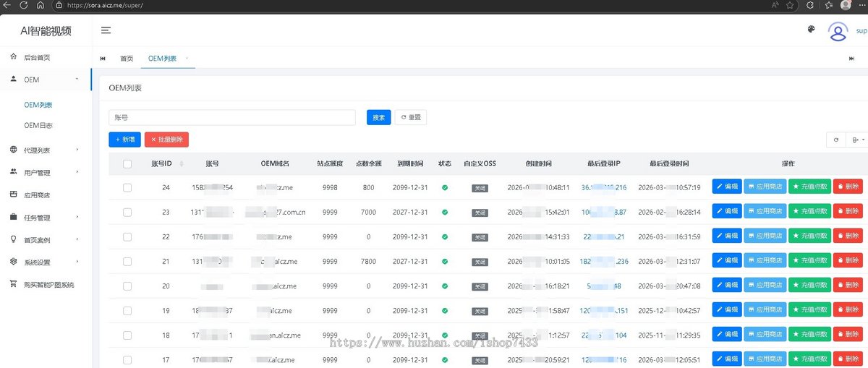Viewport: 868px width, 368px height.
Task: Toggle the sidebar hamburger menu icon
Action: [106, 30]
